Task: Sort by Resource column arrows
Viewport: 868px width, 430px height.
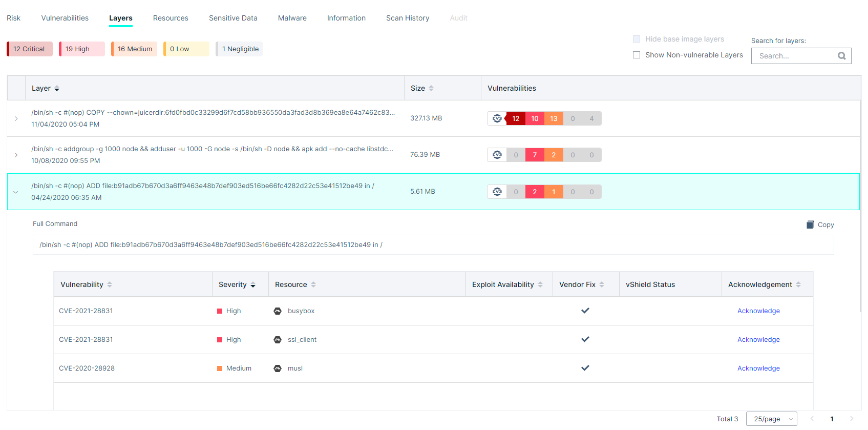Action: 313,284
